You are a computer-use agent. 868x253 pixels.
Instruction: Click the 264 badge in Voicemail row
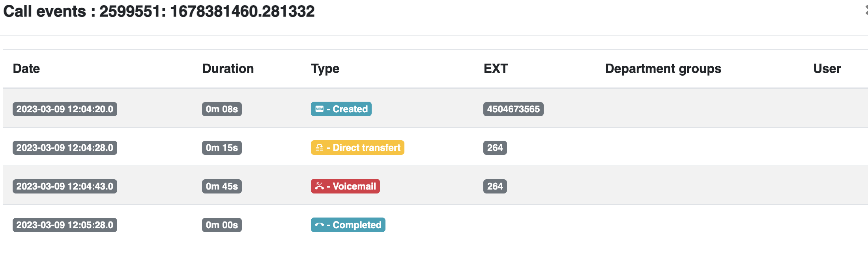[x=495, y=186]
